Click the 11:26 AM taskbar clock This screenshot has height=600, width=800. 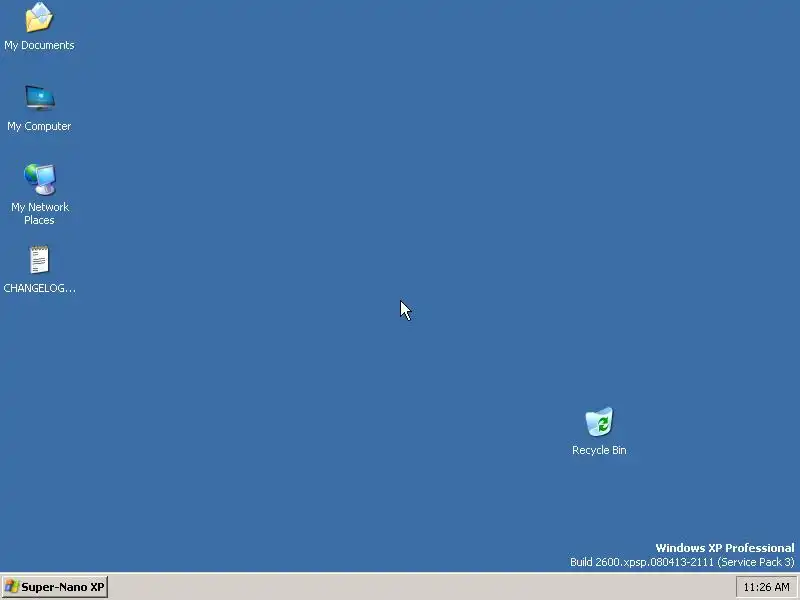tap(766, 587)
